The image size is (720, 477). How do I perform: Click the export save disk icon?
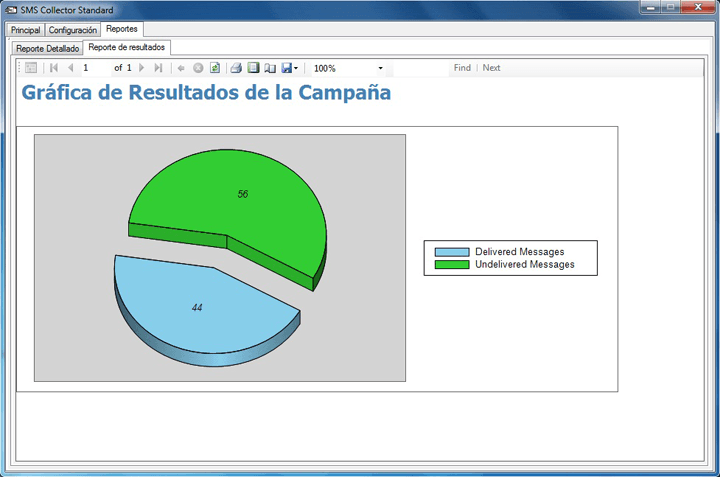[287, 68]
